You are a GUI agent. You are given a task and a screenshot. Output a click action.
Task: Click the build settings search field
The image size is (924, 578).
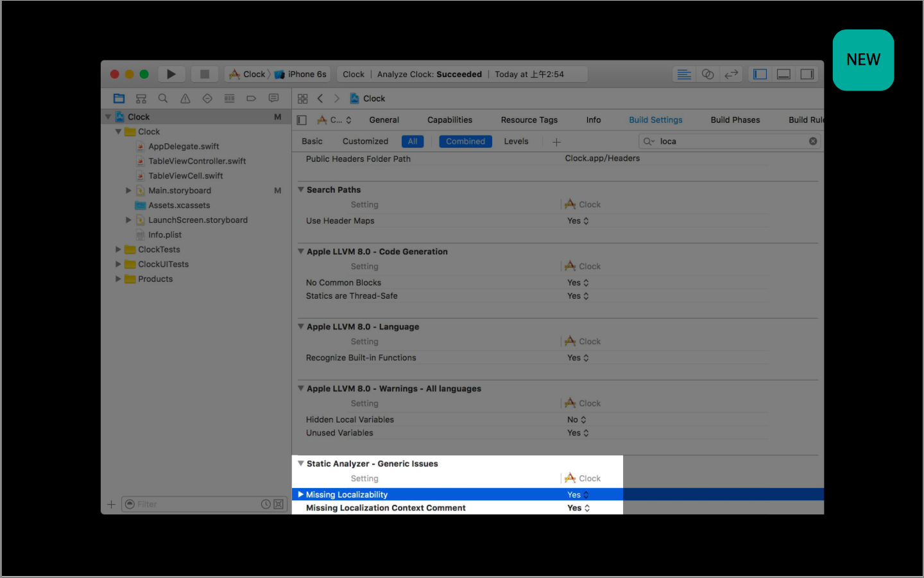pos(730,141)
